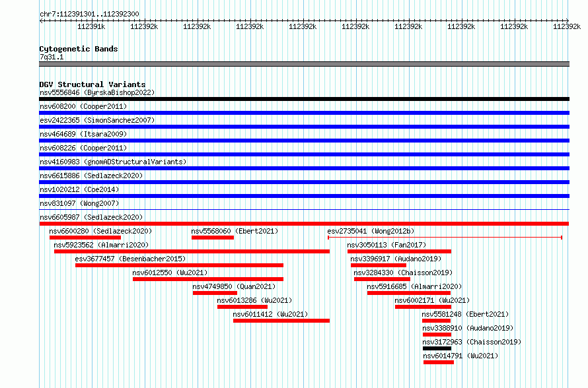Viewport: 588px width, 388px height.
Task: Open nsv5923562 (Almarri2020) variant
Action: 101,245
